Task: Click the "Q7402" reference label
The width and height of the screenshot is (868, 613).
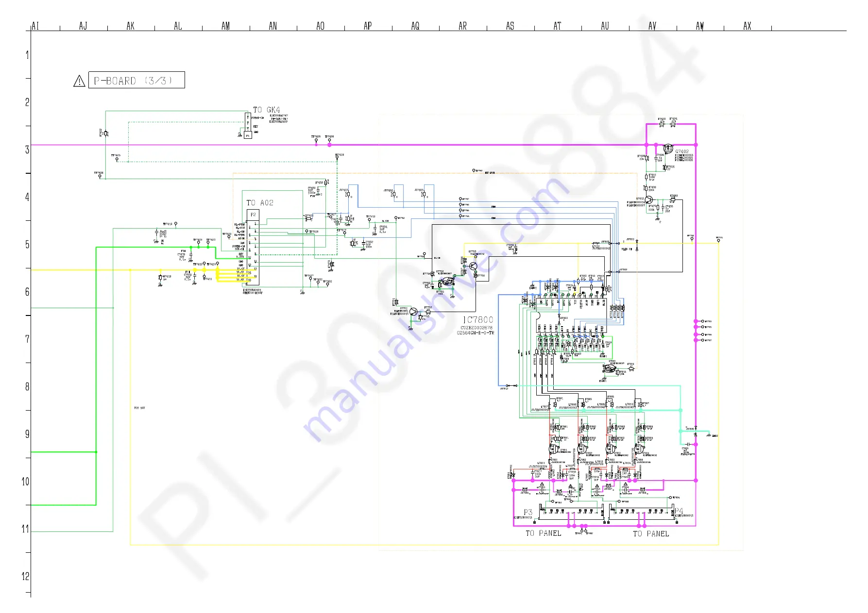Action: click(x=682, y=151)
